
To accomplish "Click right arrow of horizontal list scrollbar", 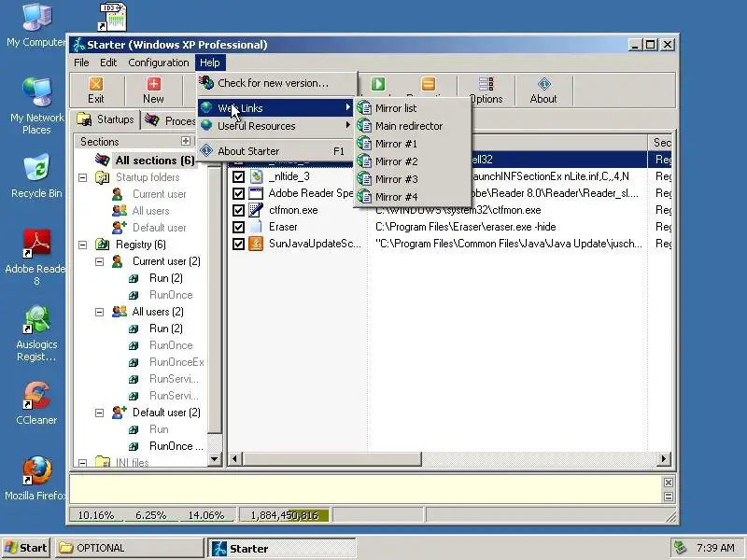I will pyautogui.click(x=663, y=458).
